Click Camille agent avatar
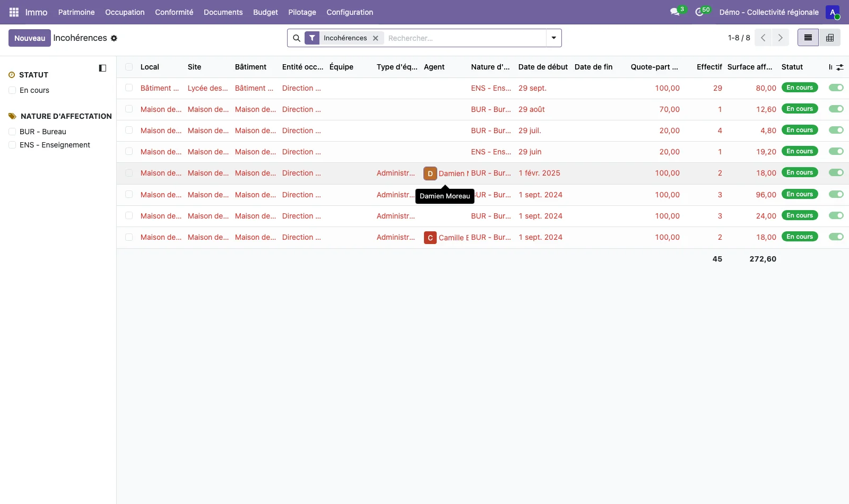Viewport: 849px width, 504px height. [430, 238]
